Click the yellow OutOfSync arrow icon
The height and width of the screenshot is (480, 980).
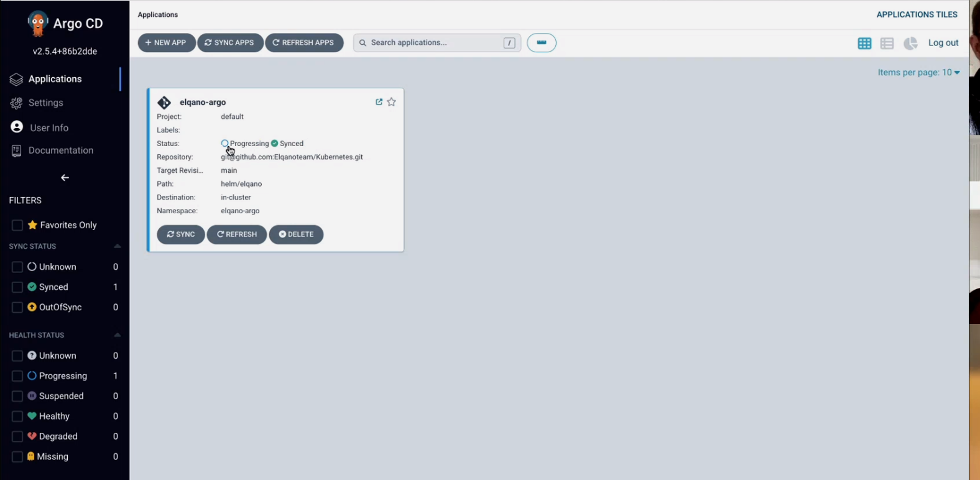tap(32, 307)
